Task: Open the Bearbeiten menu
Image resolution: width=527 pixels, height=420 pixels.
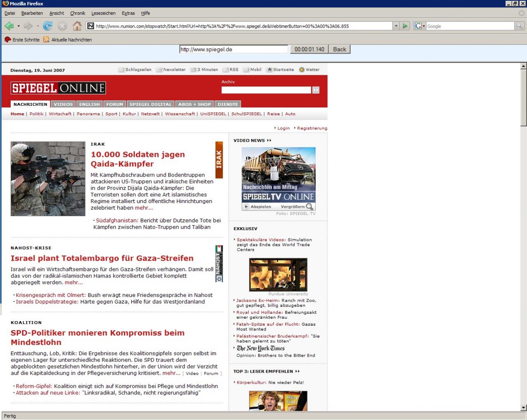Action: click(32, 13)
